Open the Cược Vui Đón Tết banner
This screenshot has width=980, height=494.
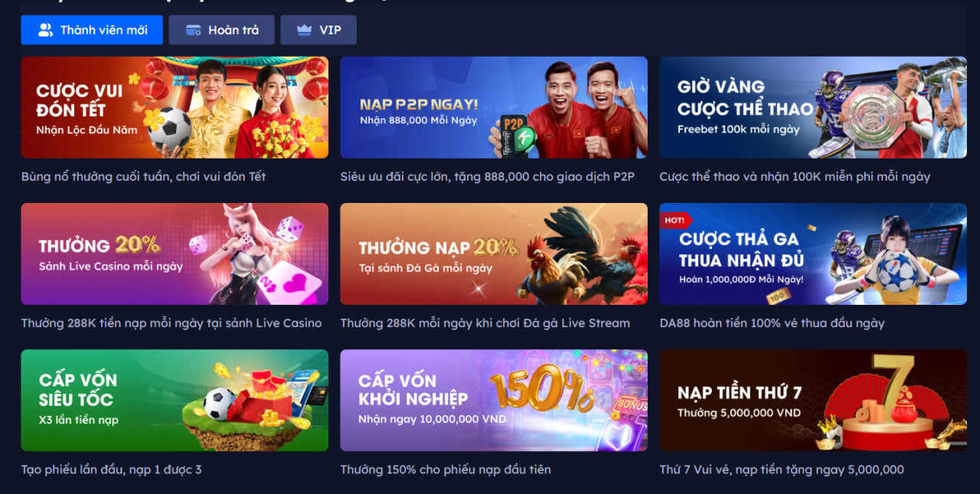[x=175, y=107]
